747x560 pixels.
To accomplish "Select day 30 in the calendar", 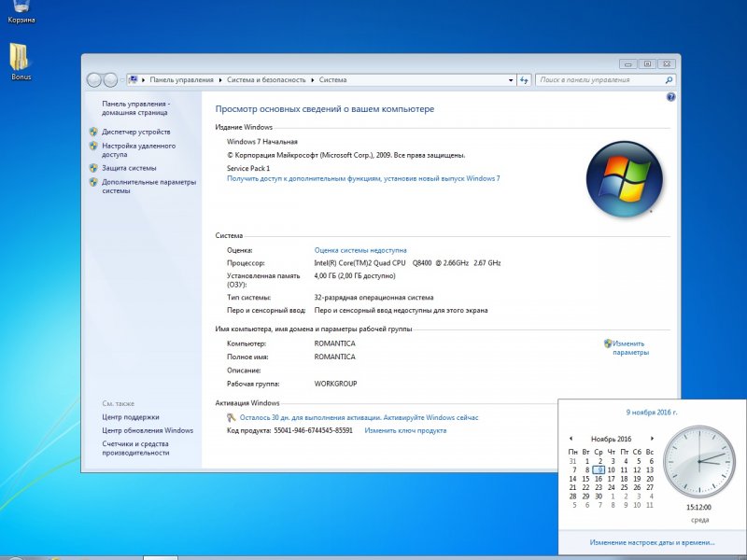I will pyautogui.click(x=599, y=497).
